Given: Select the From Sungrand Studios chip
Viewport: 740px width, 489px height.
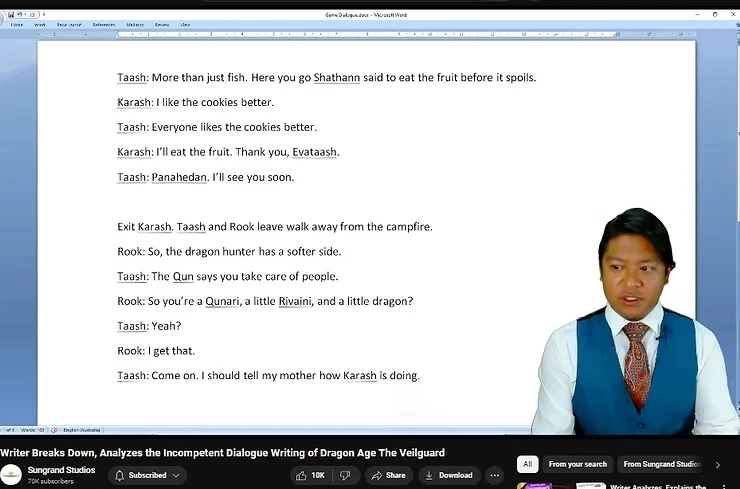Looking at the screenshot, I should pos(662,464).
